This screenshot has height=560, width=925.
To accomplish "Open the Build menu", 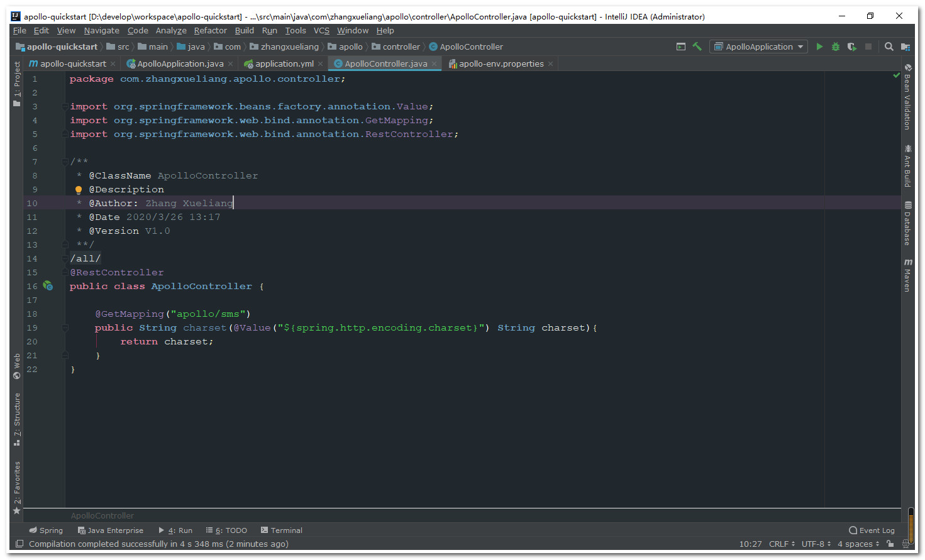I will (x=245, y=30).
